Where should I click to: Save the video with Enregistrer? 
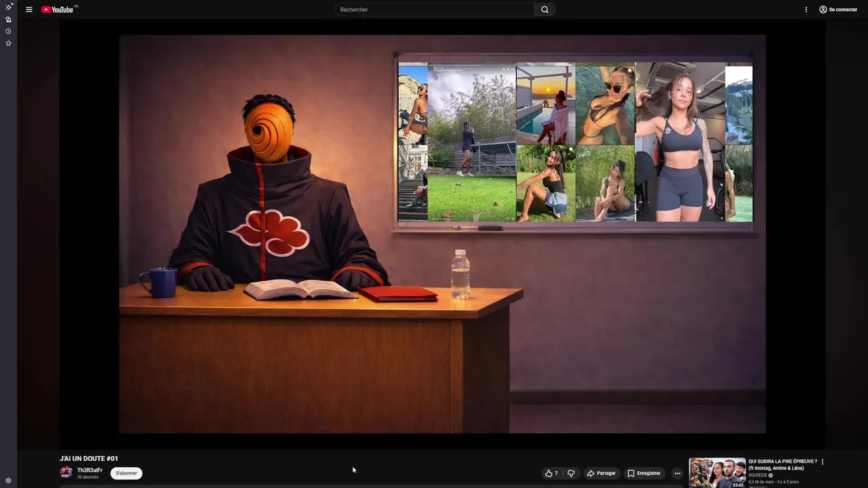point(644,473)
